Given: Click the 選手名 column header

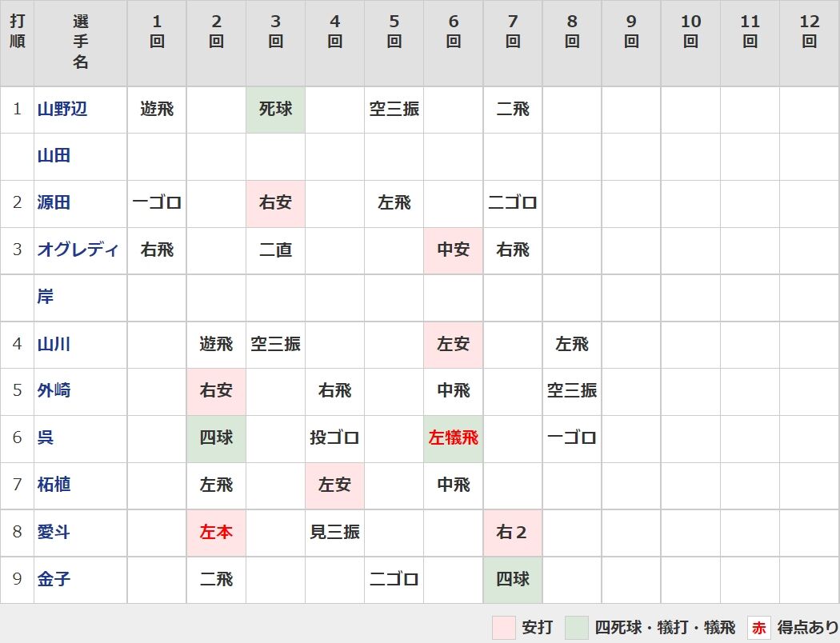Looking at the screenshot, I should tap(80, 42).
